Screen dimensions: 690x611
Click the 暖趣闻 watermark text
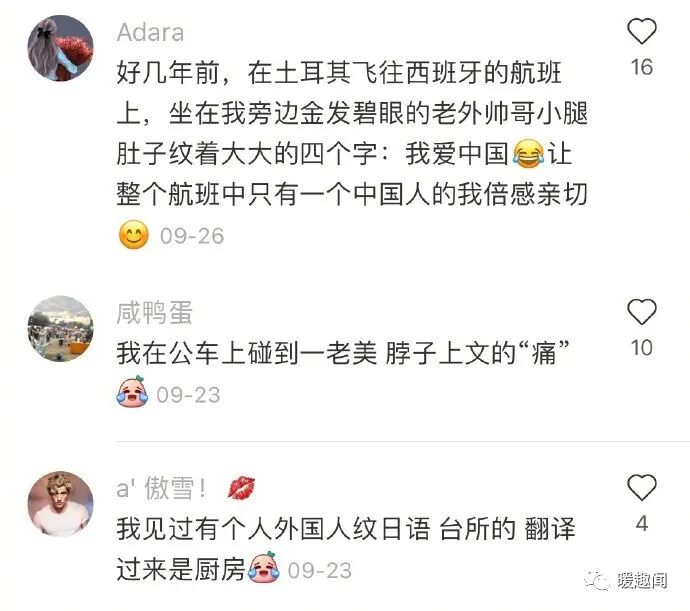pos(642,581)
